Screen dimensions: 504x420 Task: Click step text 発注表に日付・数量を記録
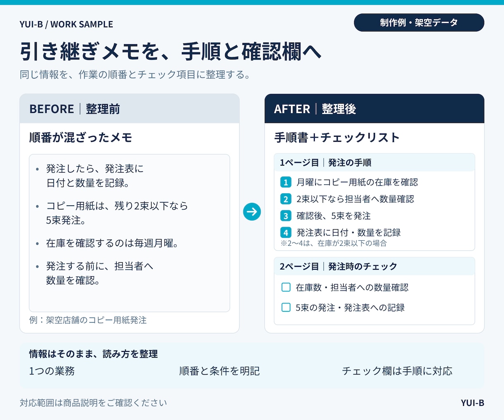point(348,233)
